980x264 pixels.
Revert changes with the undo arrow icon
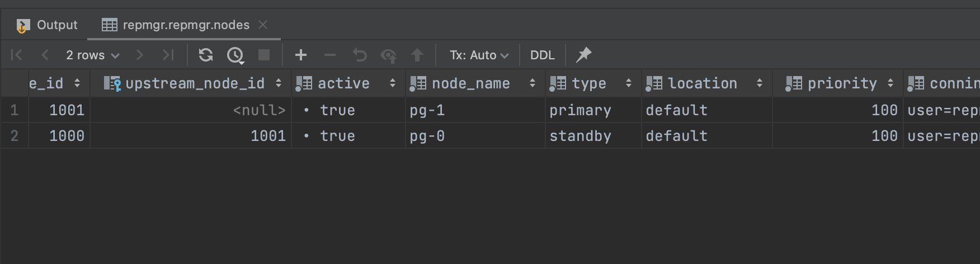[x=360, y=55]
